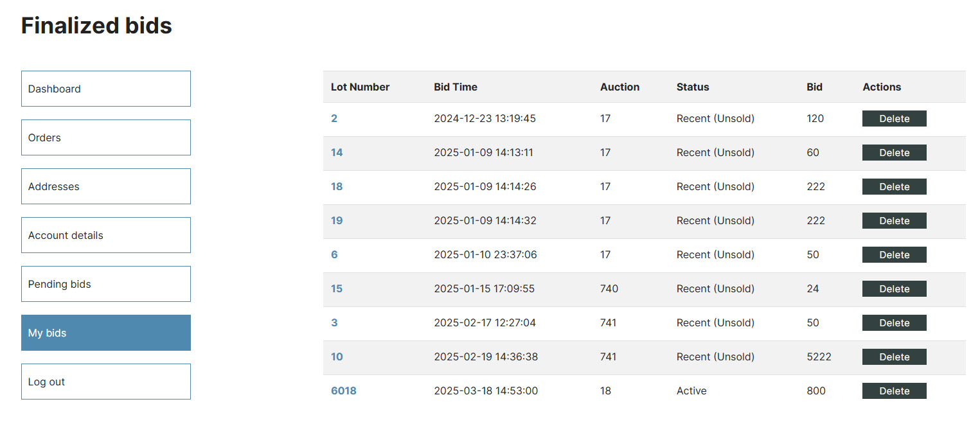Screen dimensions: 980x422
Task: Open lot number 2 link
Action: tap(334, 119)
